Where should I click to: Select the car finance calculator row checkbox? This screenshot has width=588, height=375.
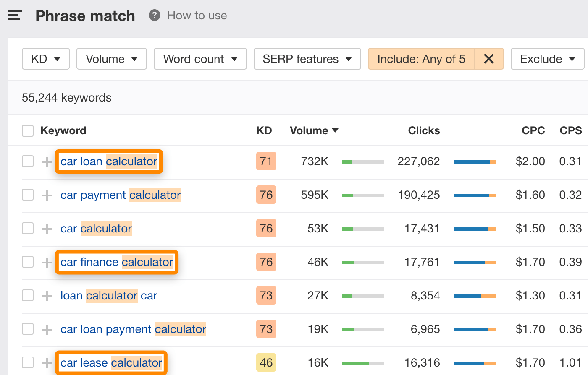(28, 262)
